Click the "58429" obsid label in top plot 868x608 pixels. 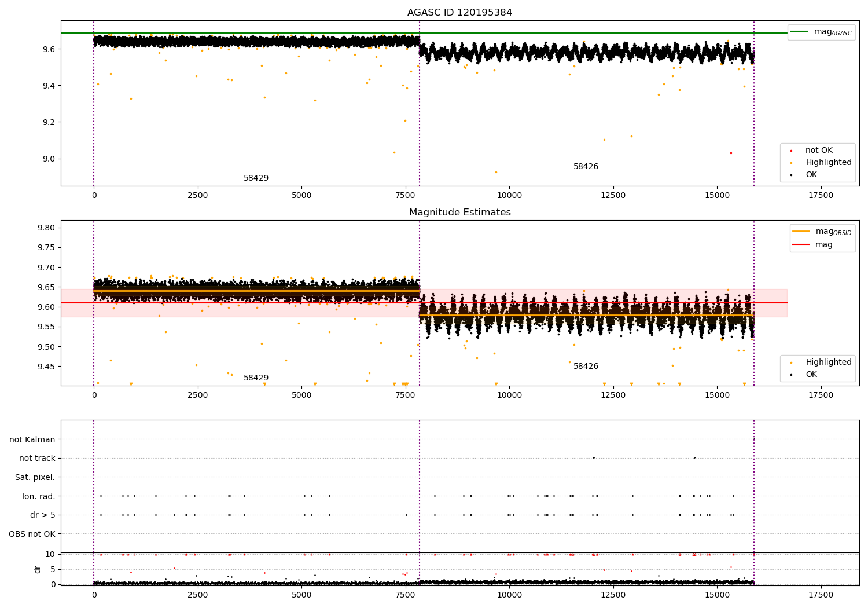click(256, 178)
